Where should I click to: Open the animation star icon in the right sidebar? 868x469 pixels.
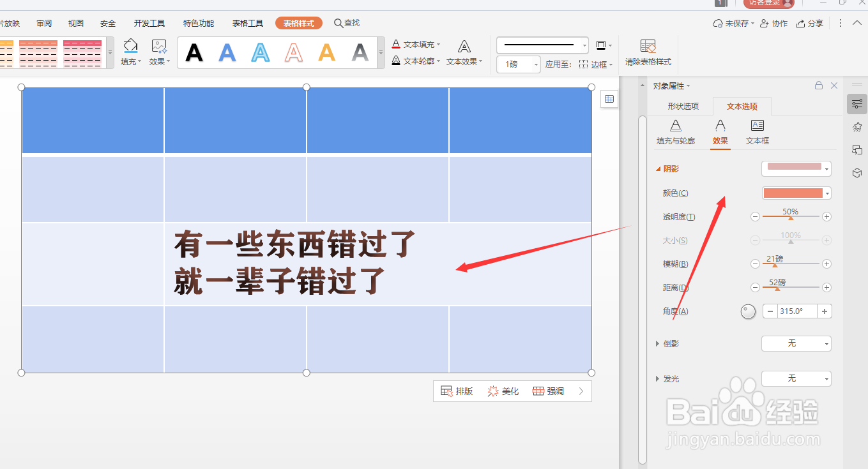point(857,126)
